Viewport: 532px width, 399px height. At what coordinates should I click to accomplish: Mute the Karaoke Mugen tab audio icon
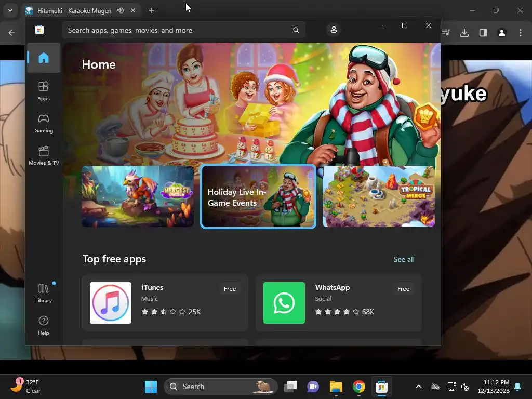pyautogui.click(x=121, y=10)
